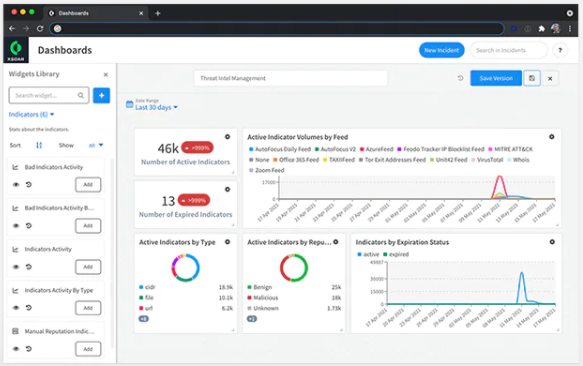Click reset icon for Bad Indicators Activity B... widget
This screenshot has width=583, height=366.
[x=28, y=226]
